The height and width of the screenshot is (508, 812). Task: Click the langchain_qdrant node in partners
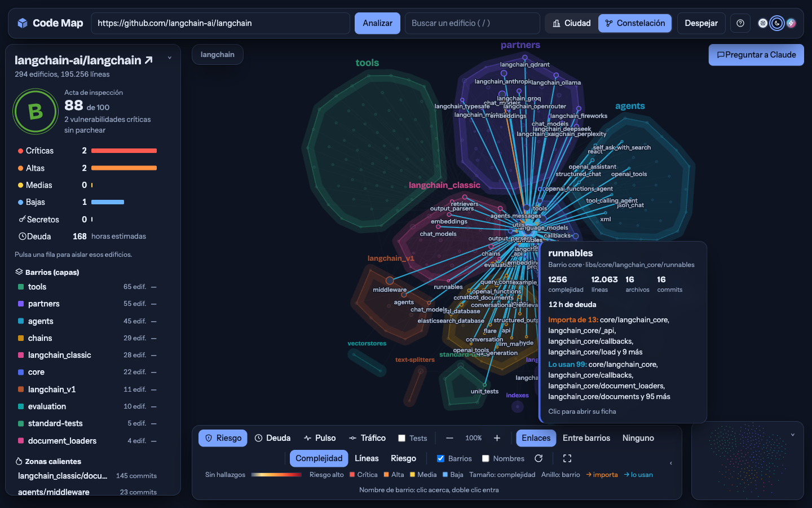(525, 58)
